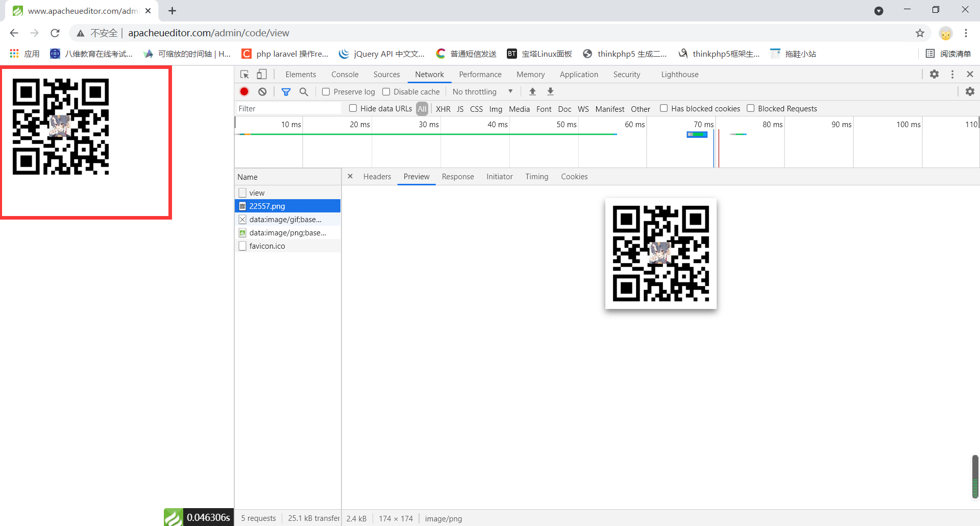Viewport: 980px width, 526px height.
Task: Click the address bar URL
Action: (x=209, y=33)
